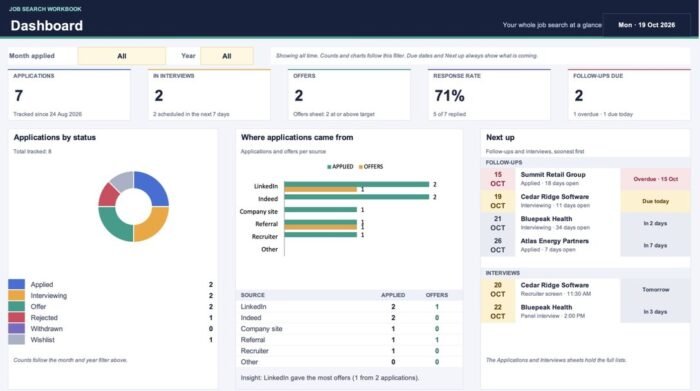The width and height of the screenshot is (700, 391).
Task: Click the Follow-ups Due card
Action: tap(629, 94)
